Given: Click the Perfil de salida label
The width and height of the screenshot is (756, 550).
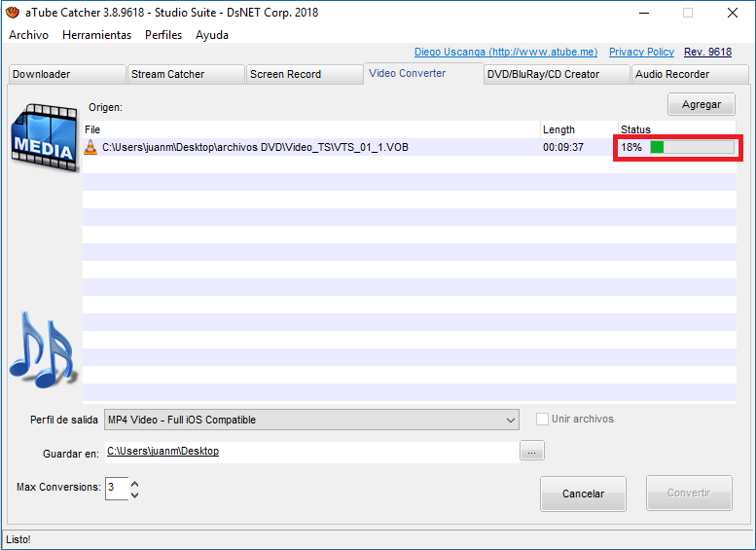Looking at the screenshot, I should pos(63,420).
